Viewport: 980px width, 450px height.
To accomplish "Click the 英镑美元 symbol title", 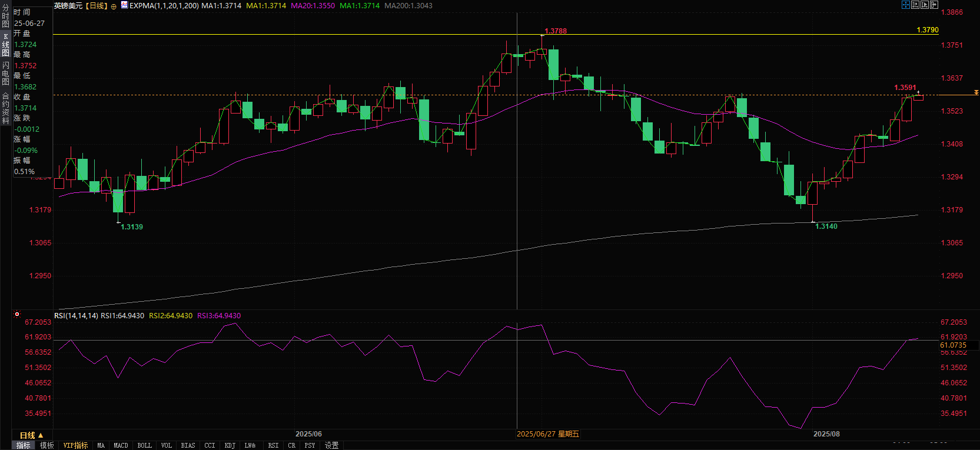I will tap(68, 5).
